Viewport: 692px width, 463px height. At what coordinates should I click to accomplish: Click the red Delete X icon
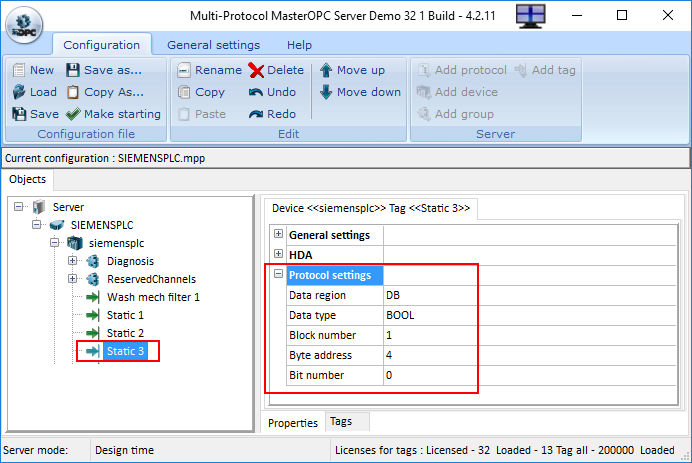coord(256,70)
